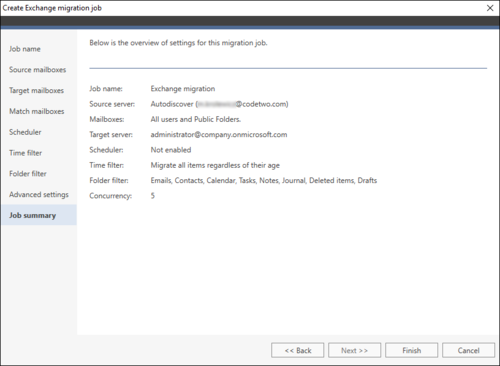
Task: Open the Scheduler step
Action: [x=25, y=132]
